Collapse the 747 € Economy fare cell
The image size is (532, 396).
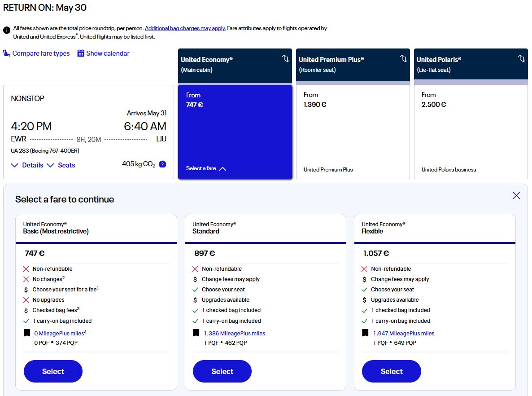[x=235, y=132]
